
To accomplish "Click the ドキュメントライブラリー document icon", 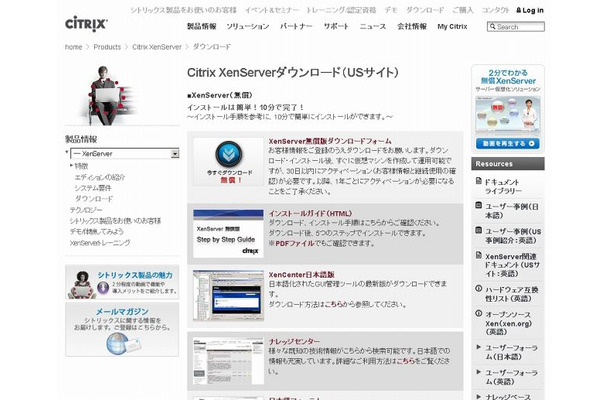I will point(479,181).
